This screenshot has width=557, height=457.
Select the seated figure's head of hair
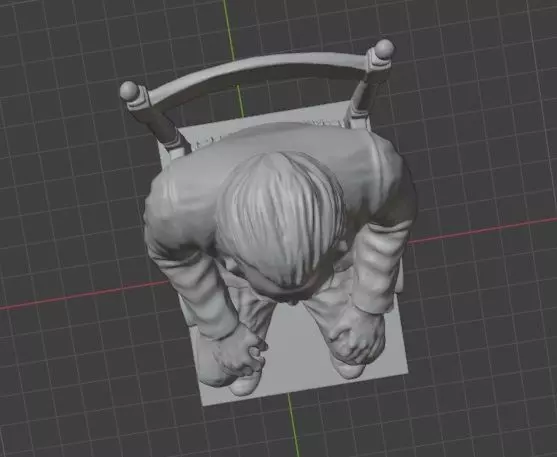click(x=281, y=219)
